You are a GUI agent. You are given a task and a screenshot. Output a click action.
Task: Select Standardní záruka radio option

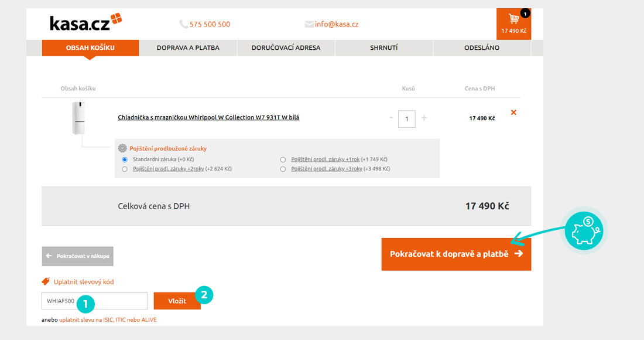(125, 159)
